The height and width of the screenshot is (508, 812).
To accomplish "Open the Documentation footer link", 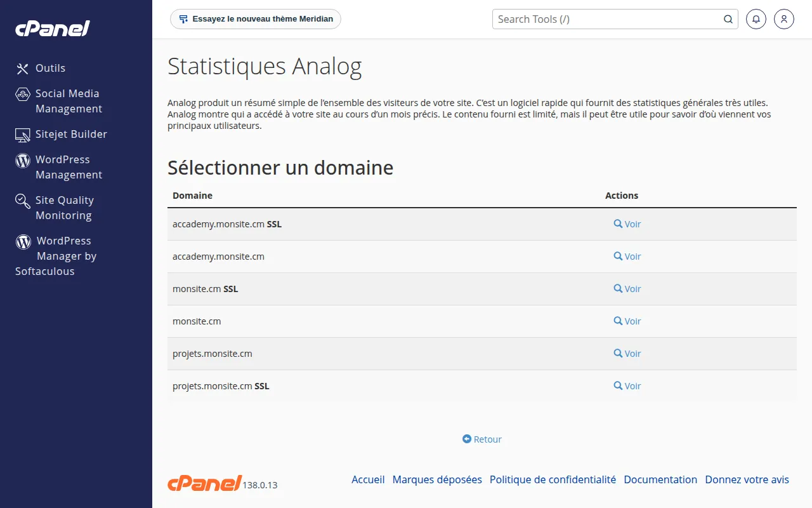I will (x=660, y=479).
